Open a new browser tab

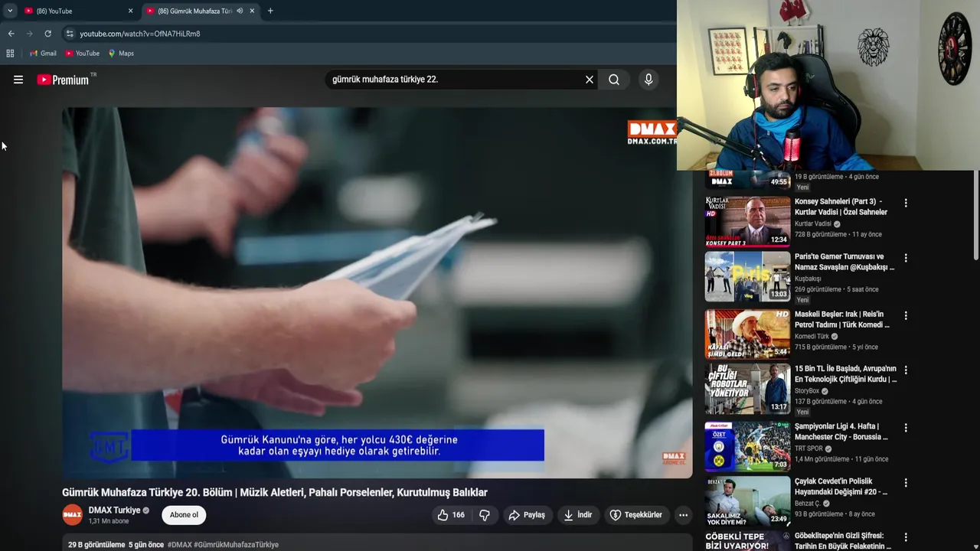[270, 11]
